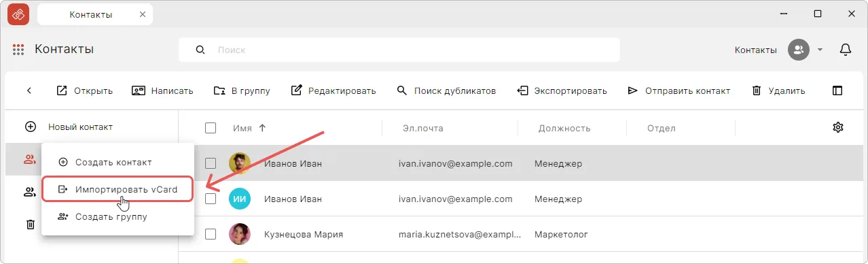Open the notifications bell
The image size is (868, 264).
[x=846, y=50]
